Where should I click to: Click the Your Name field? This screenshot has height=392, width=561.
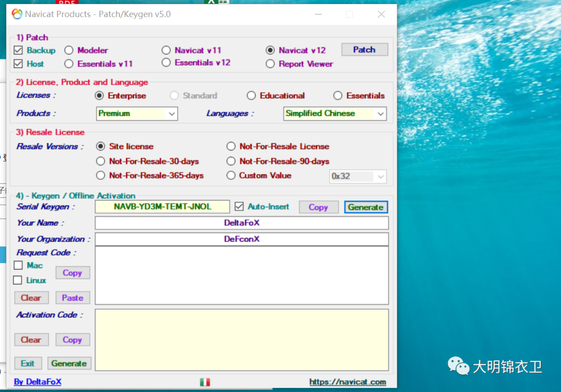pyautogui.click(x=242, y=223)
